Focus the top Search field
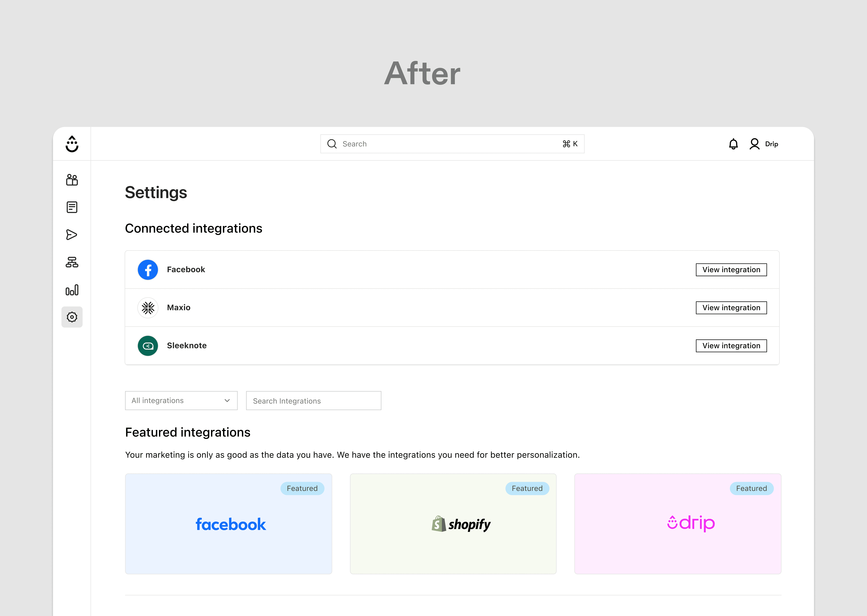The image size is (867, 616). tap(448, 144)
